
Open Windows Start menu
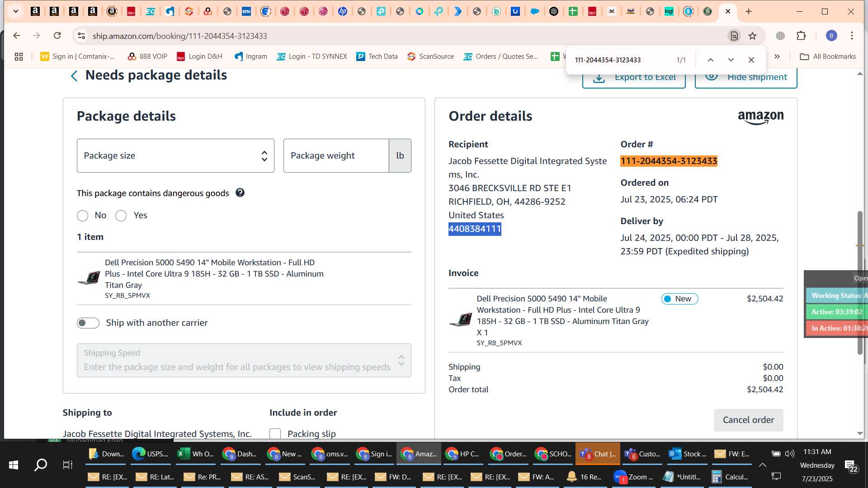(x=13, y=465)
